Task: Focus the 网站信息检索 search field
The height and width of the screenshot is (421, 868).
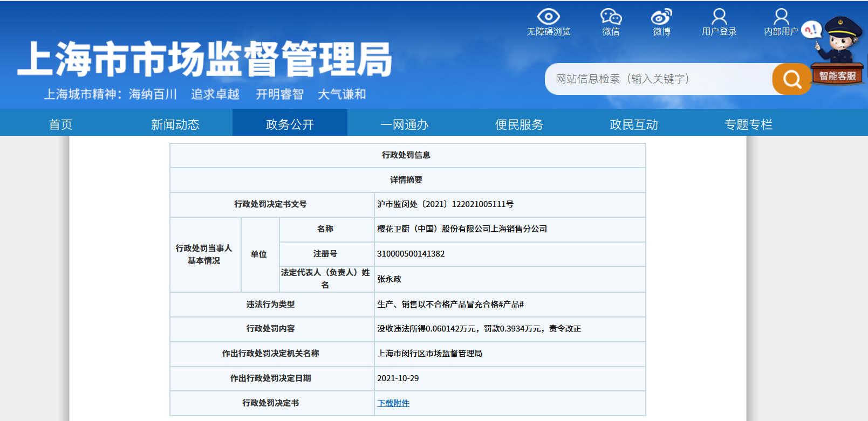Action: (658, 79)
